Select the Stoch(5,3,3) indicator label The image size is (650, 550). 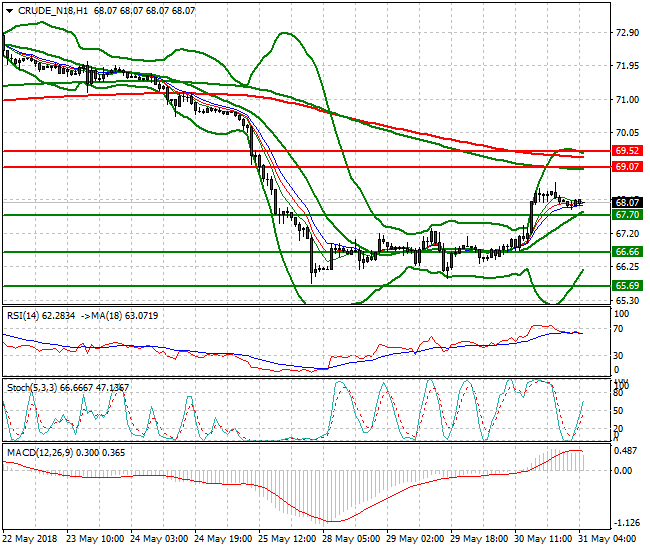68,388
